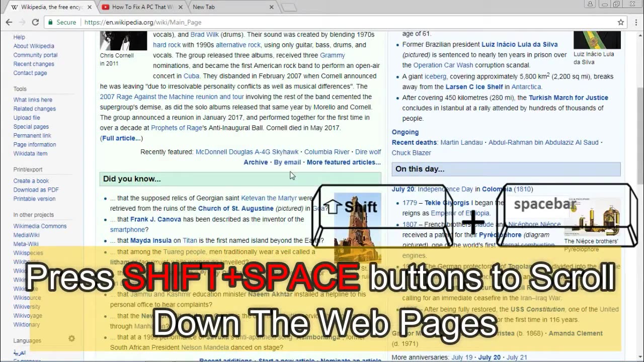Click the Chrome user profile icon
The width and height of the screenshot is (644, 362).
point(590,4)
